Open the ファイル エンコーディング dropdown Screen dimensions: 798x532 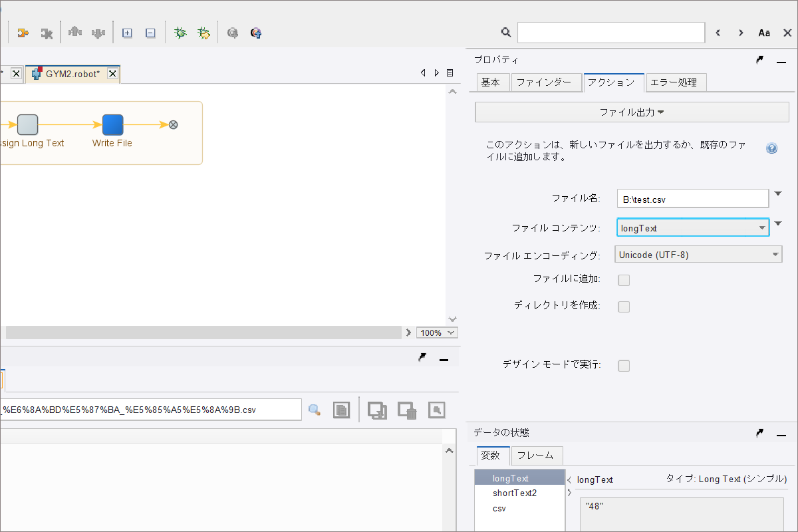pos(698,255)
